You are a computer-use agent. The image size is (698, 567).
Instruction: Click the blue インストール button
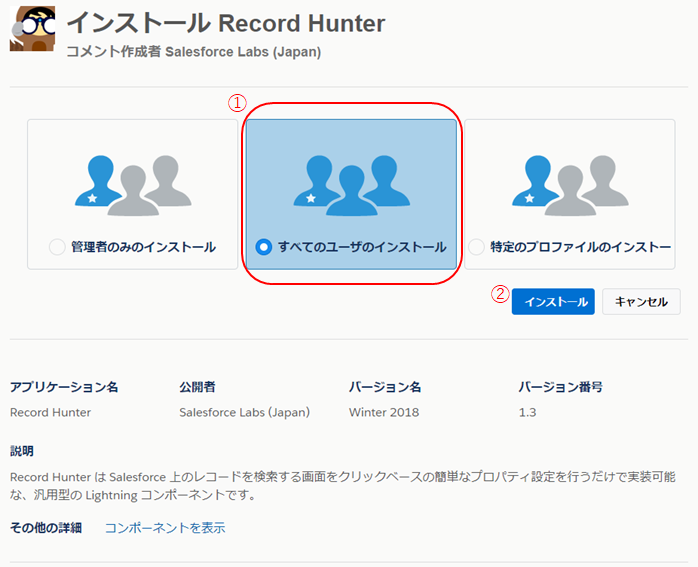(553, 302)
